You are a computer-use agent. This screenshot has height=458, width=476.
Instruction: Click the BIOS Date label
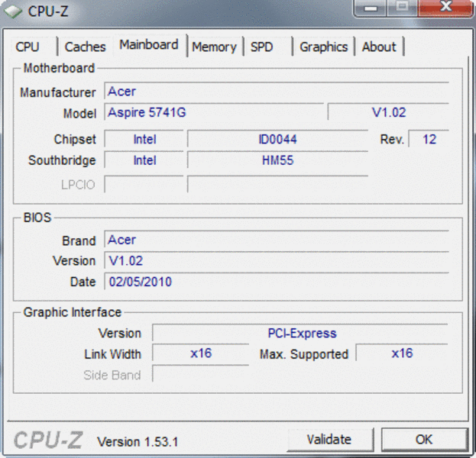click(83, 282)
